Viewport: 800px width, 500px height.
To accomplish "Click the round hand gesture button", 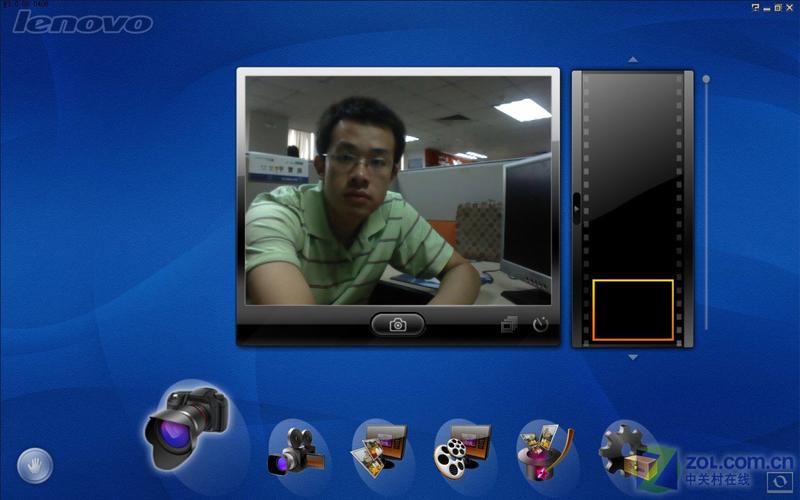I will click(35, 466).
